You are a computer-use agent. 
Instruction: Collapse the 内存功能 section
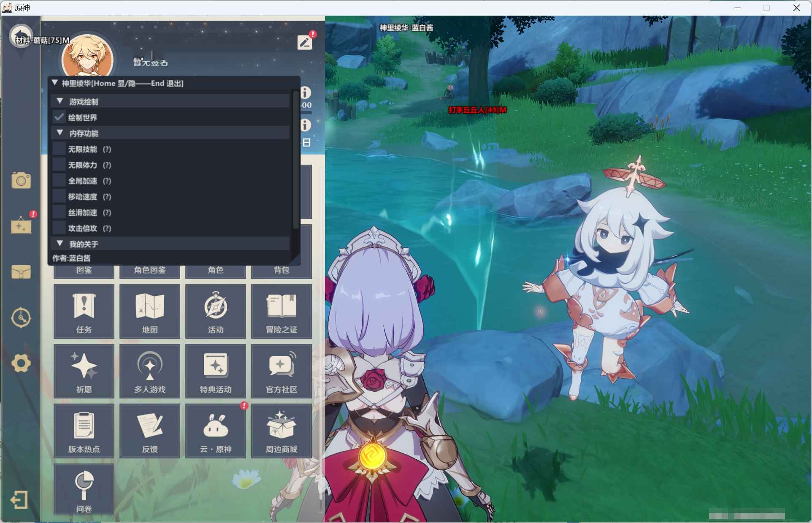pyautogui.click(x=60, y=133)
